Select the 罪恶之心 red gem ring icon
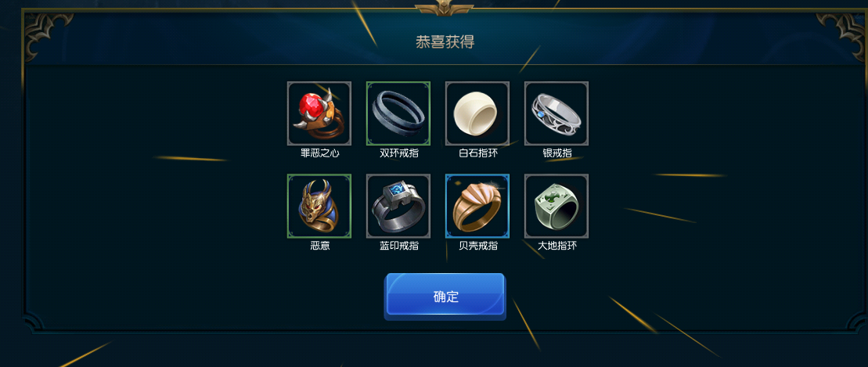The height and width of the screenshot is (367, 868). tap(319, 113)
